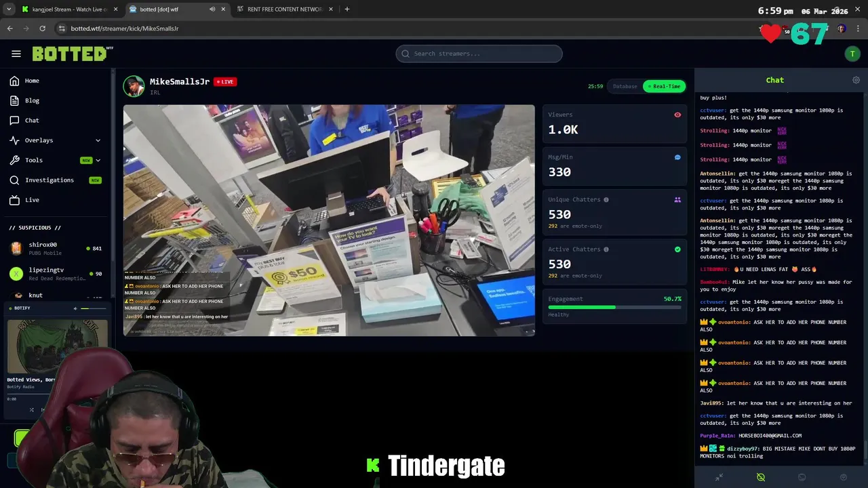Open a new browser tab

coord(347,9)
